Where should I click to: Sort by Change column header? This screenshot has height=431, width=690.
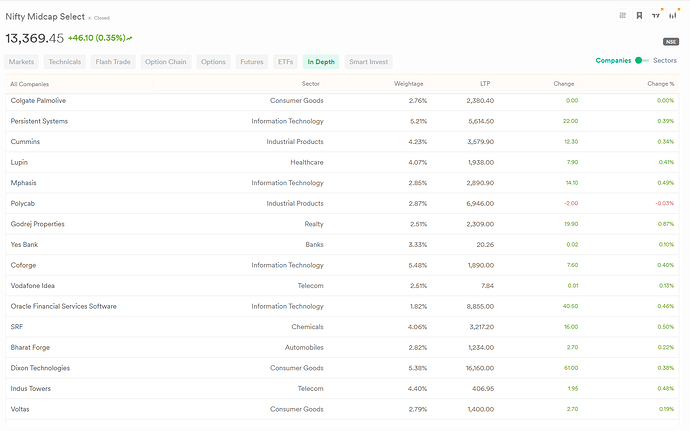pos(564,84)
